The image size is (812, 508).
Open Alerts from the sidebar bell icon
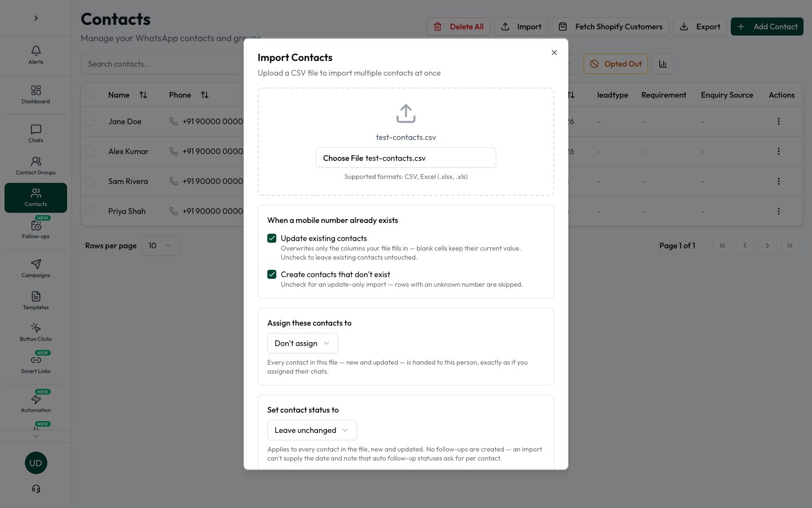pyautogui.click(x=36, y=55)
